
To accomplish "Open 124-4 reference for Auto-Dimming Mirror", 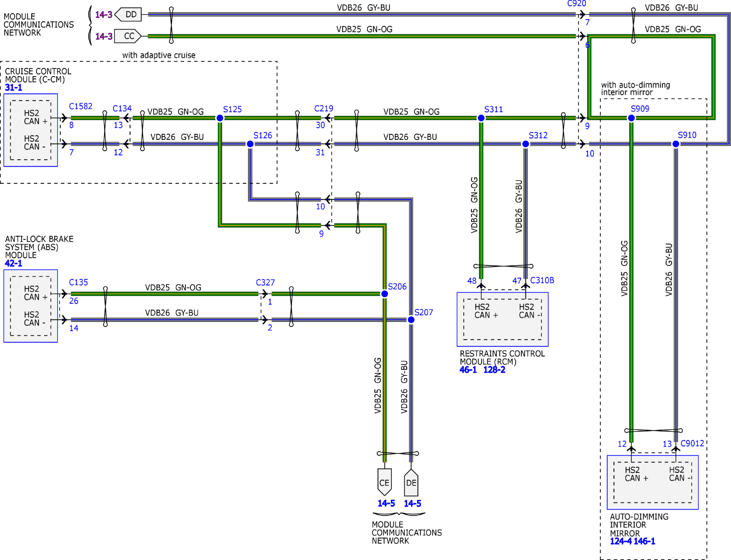I will click(620, 541).
